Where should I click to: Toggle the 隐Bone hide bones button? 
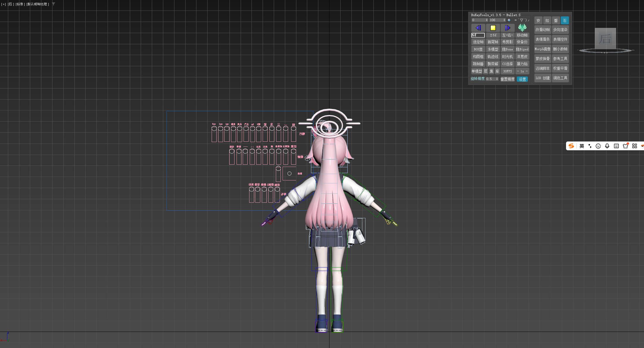(x=507, y=49)
